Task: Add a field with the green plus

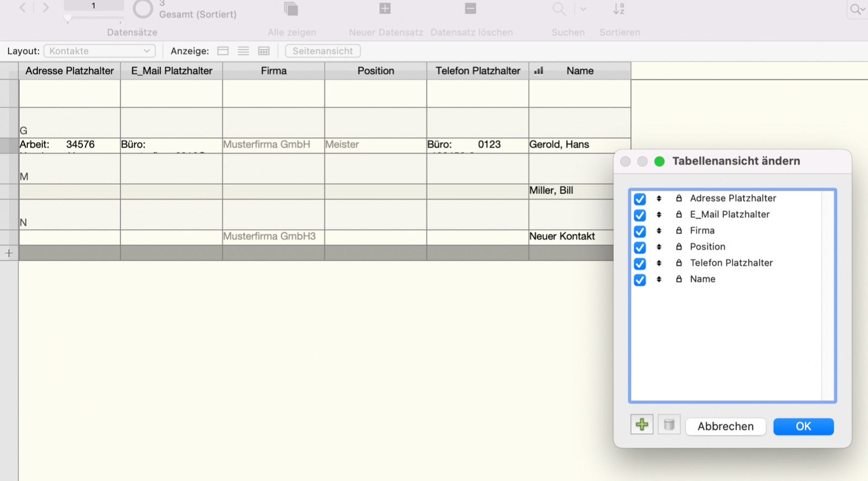Action: click(x=642, y=425)
